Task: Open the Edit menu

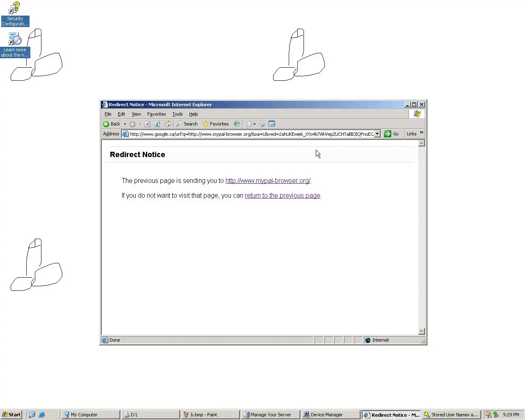Action: (x=121, y=114)
